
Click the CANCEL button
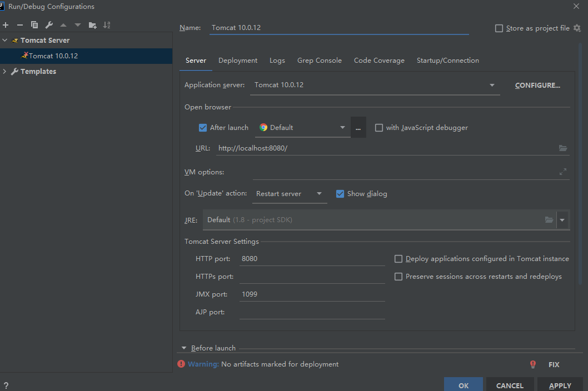click(x=510, y=385)
